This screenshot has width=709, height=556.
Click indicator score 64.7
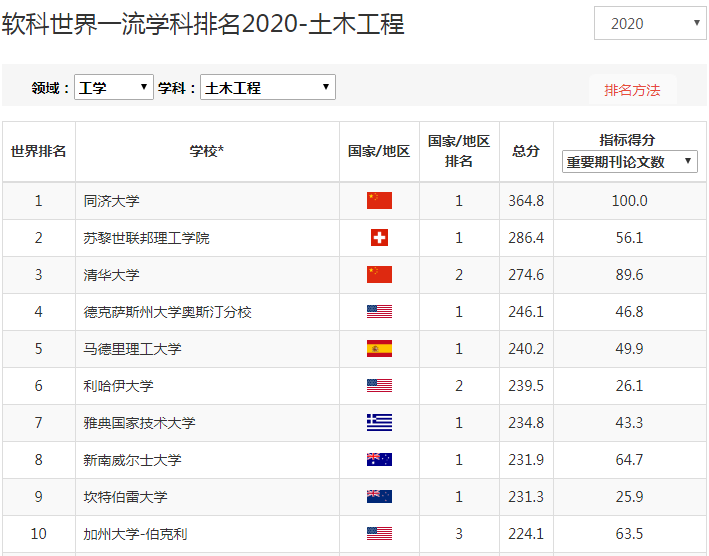click(629, 460)
